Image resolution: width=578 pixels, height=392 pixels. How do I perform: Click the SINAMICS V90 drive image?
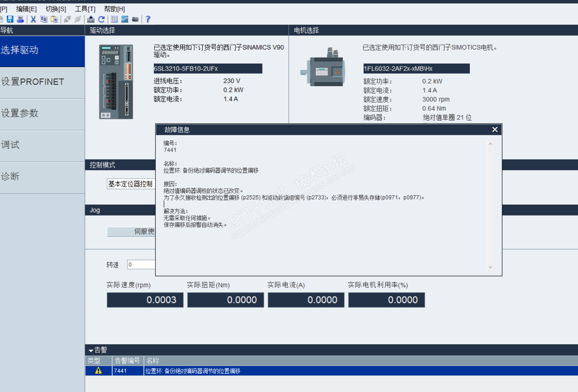point(116,82)
